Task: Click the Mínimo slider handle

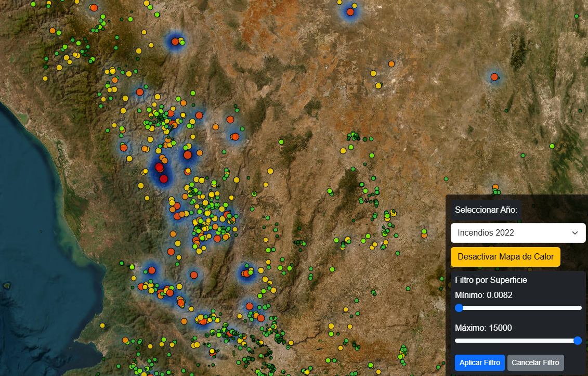Action: (x=459, y=308)
